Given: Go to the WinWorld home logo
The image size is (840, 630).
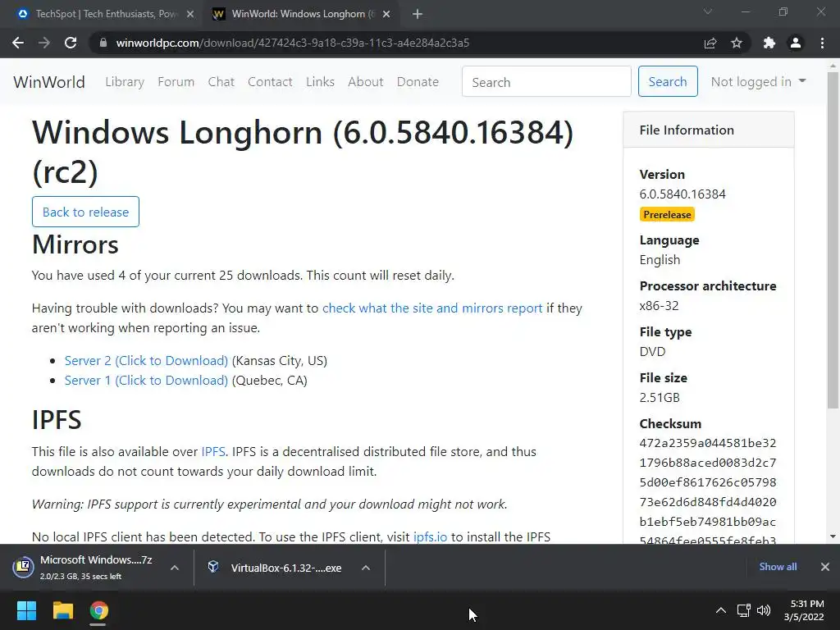Looking at the screenshot, I should (49, 82).
